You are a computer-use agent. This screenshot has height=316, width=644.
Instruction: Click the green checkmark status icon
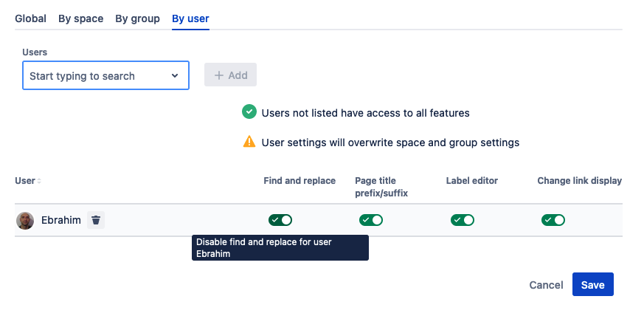tap(249, 113)
